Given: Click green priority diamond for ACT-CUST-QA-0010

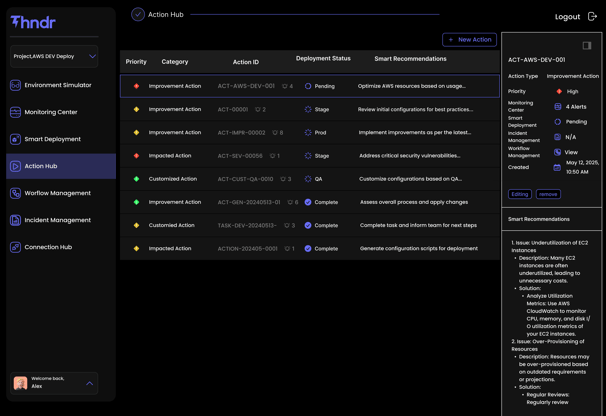Looking at the screenshot, I should tap(136, 179).
